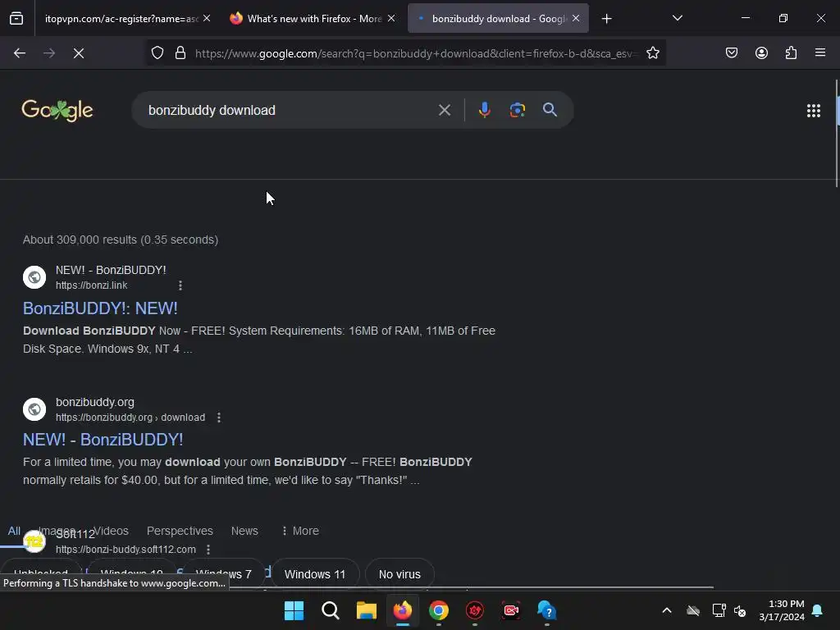840x630 pixels.
Task: Click the address bar URL
Action: click(x=416, y=53)
